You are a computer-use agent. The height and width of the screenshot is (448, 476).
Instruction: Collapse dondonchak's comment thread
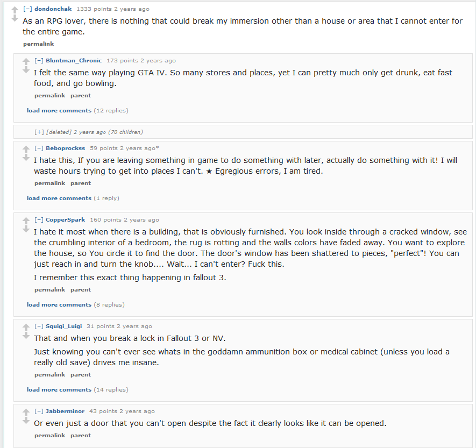27,9
